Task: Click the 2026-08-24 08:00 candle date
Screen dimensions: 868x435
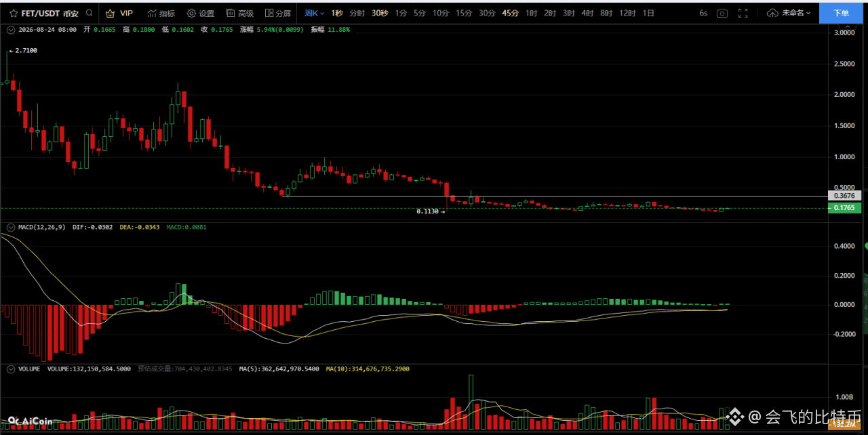Action: [46, 30]
